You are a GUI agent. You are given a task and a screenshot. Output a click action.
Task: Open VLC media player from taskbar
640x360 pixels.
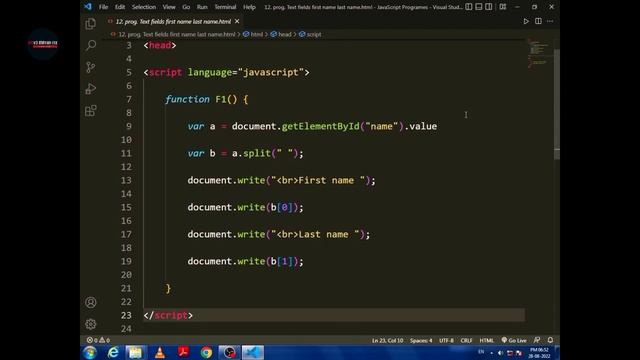160,353
